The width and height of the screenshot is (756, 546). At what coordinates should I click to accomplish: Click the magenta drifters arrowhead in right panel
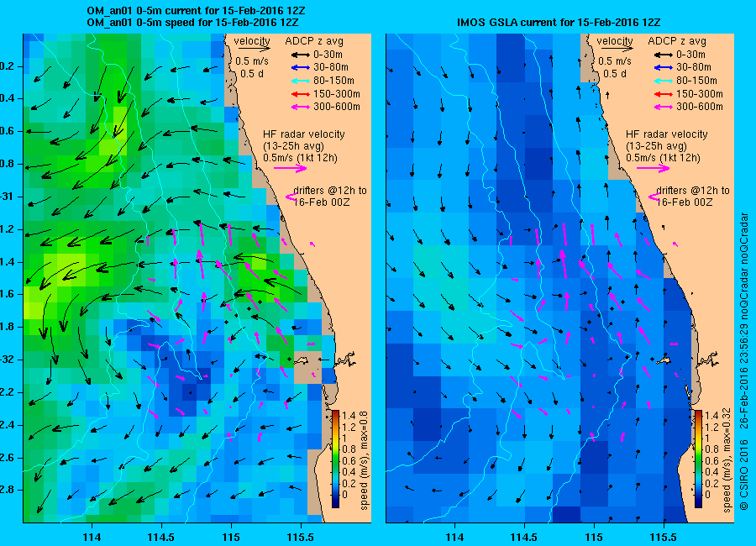coord(654,197)
